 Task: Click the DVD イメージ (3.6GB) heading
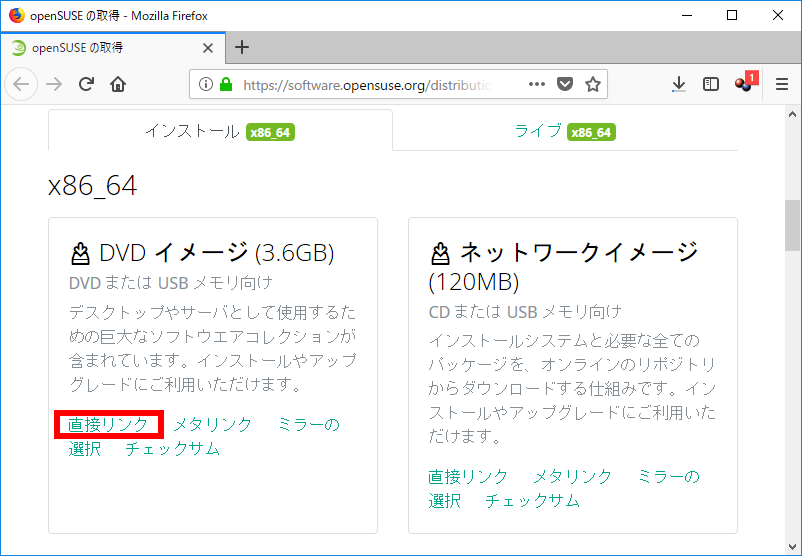pos(202,253)
